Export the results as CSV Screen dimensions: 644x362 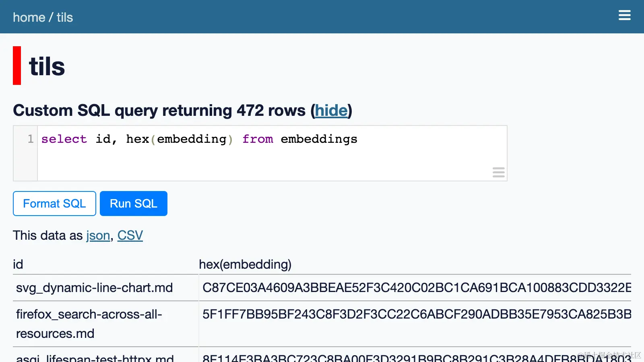(x=130, y=235)
